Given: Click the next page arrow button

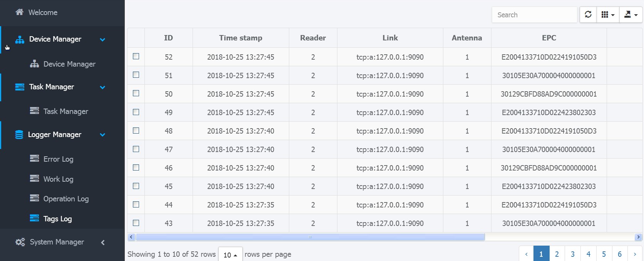Looking at the screenshot, I should [x=635, y=254].
